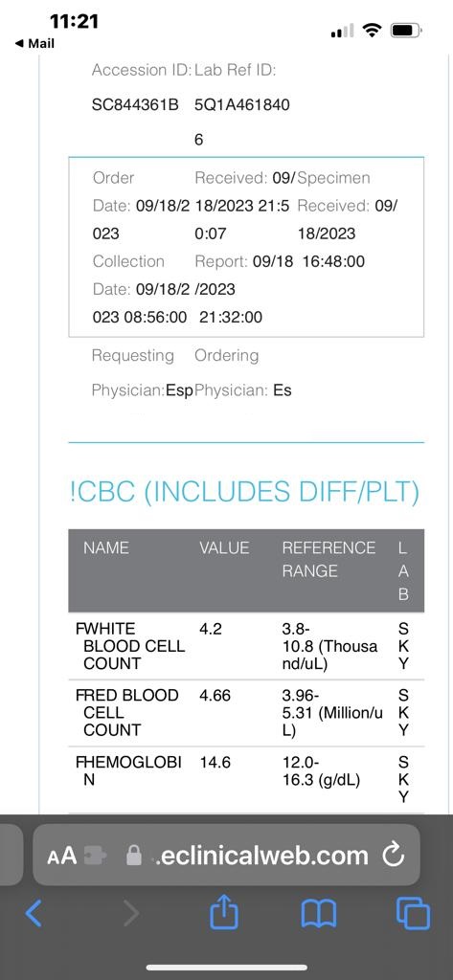Tap the REFERENCE RANGE column header
Screen dimensions: 453x980
[x=328, y=559]
